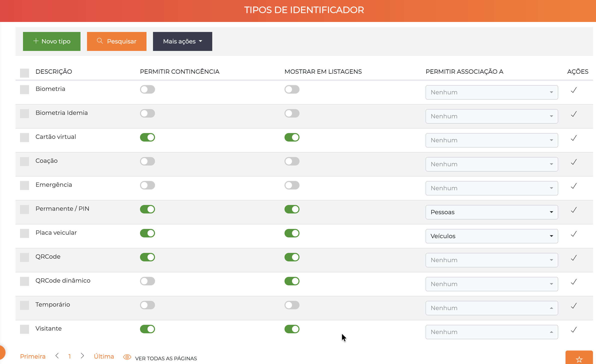Screen dimensions: 596x364
Task: Check the Visitante row checkbox
Action: tap(24, 329)
